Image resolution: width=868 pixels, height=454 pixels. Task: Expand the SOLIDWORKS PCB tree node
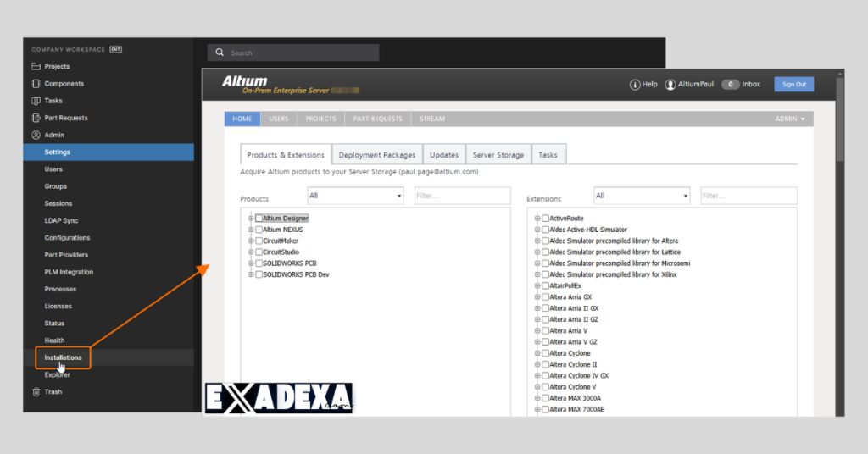click(251, 263)
